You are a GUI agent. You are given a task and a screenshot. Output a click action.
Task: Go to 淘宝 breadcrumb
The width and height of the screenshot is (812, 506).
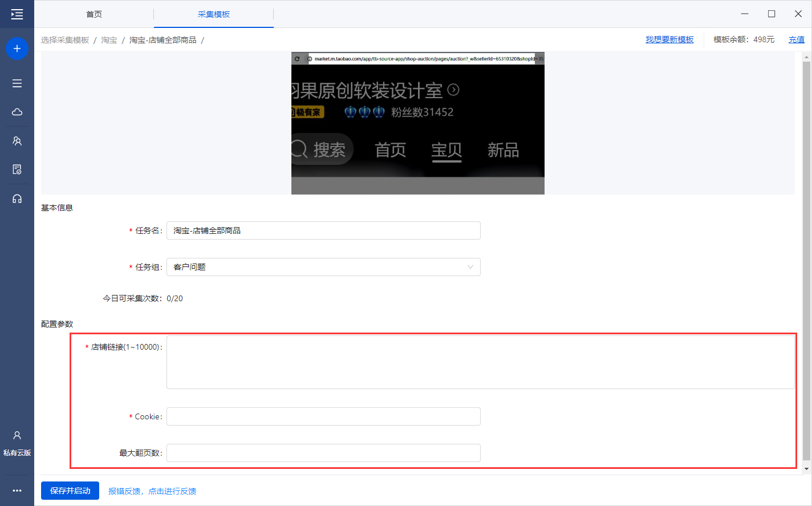(x=109, y=40)
